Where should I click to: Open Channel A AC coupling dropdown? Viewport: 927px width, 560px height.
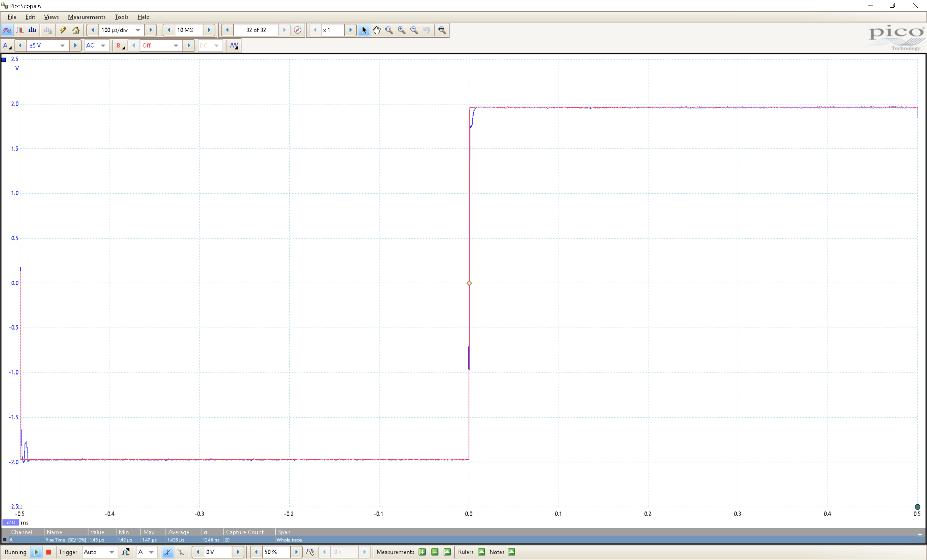tap(96, 45)
